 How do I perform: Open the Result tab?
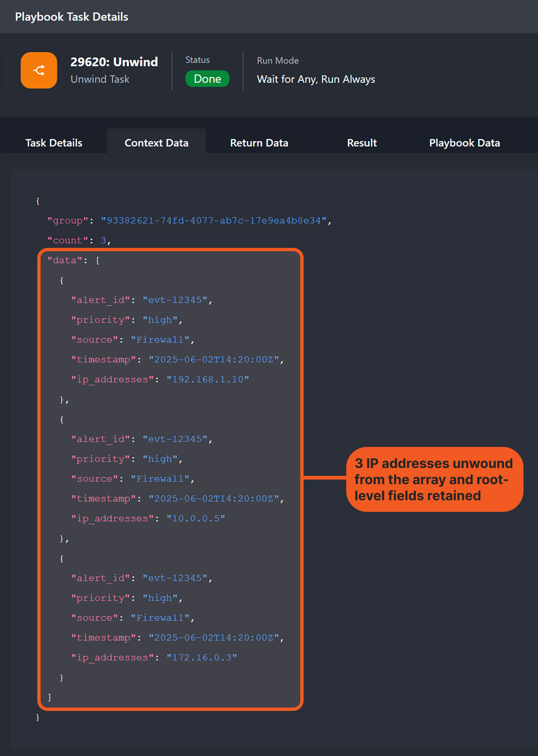point(362,143)
